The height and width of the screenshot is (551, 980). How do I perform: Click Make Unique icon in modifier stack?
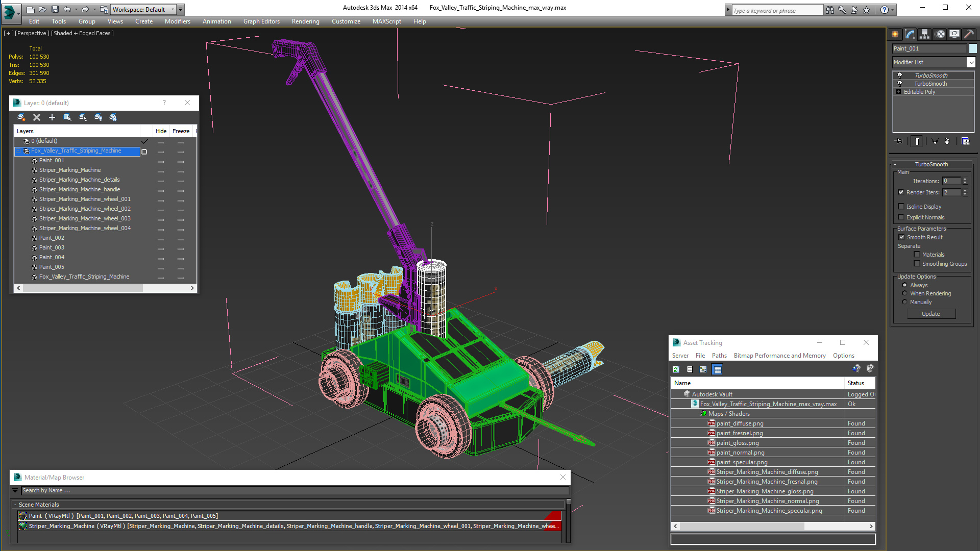pyautogui.click(x=935, y=141)
